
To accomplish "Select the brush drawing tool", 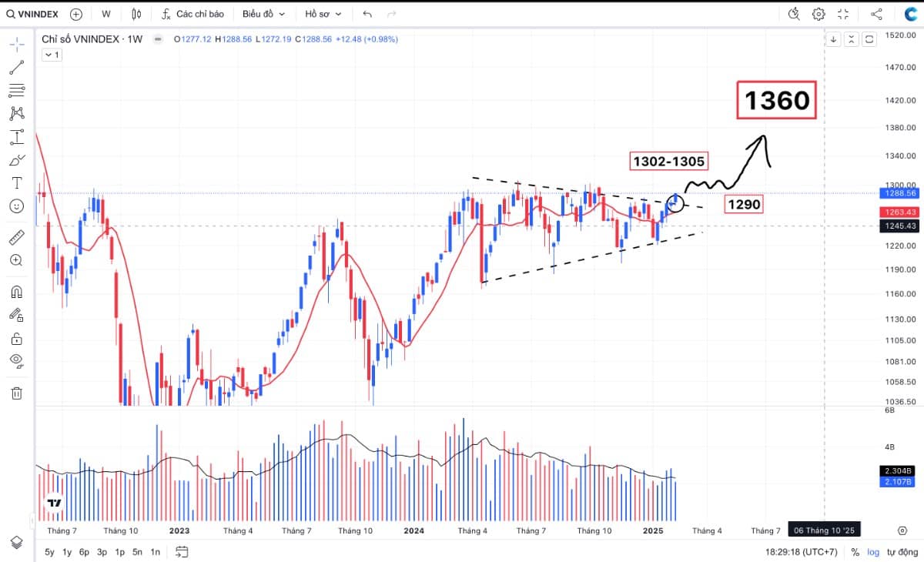I will point(16,161).
